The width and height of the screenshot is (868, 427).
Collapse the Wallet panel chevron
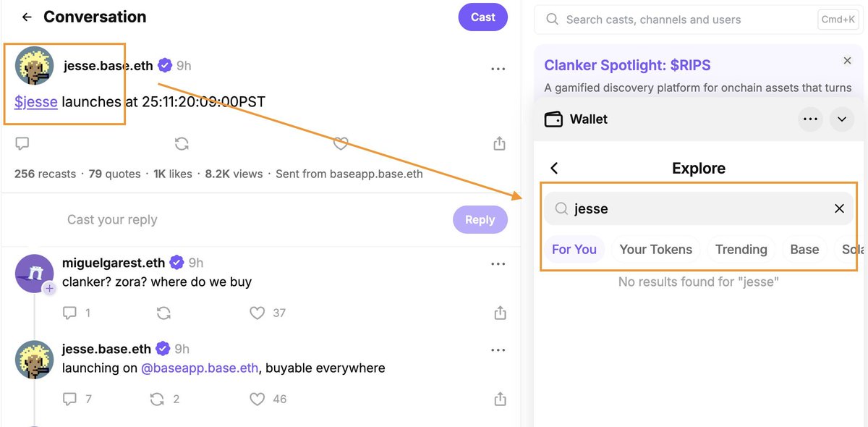coord(842,119)
